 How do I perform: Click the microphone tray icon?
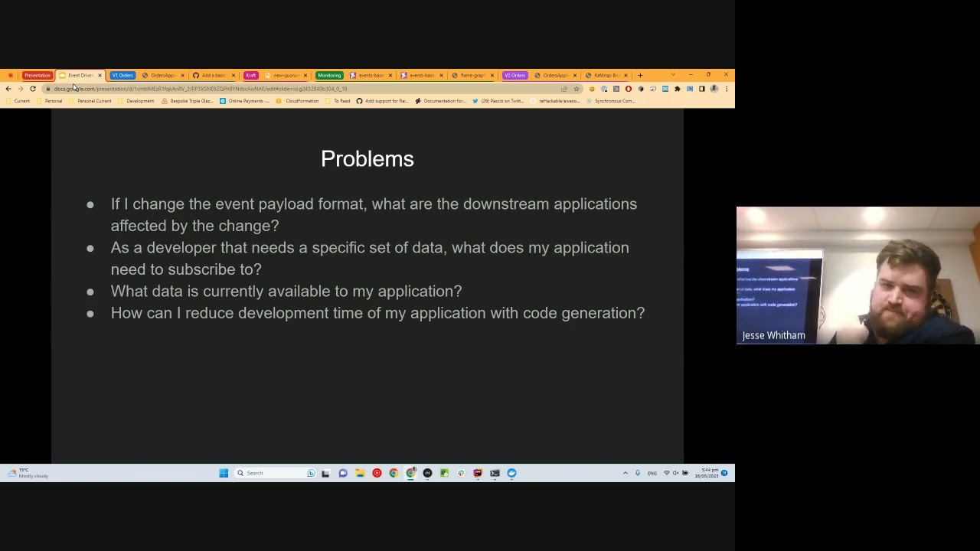pyautogui.click(x=637, y=473)
